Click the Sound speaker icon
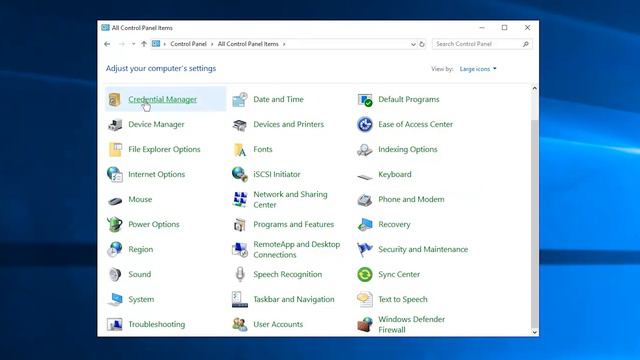 pos(115,274)
